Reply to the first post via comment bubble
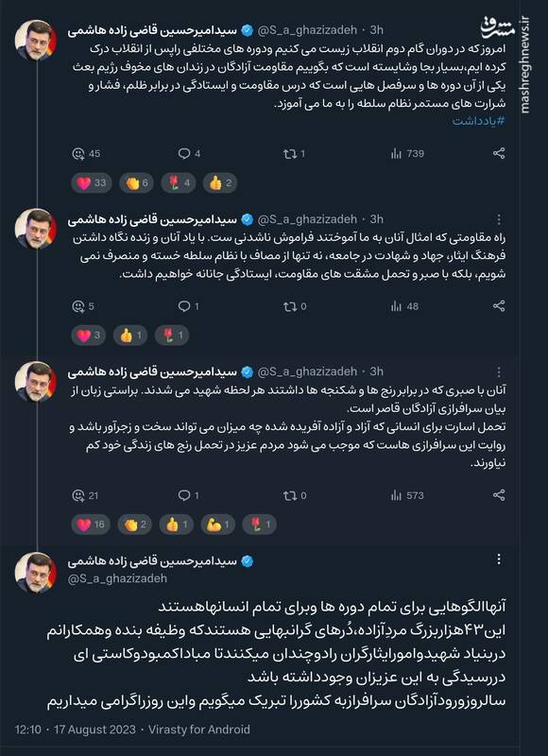 tap(182, 152)
